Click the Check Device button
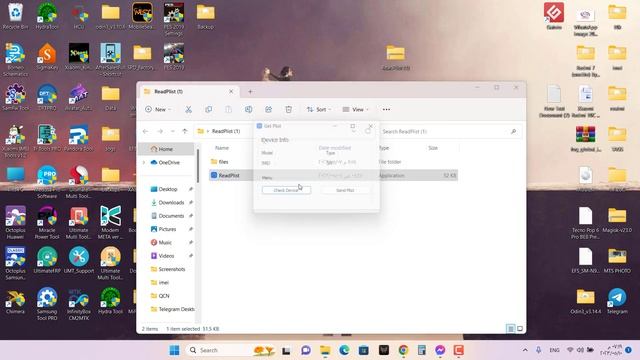Image resolution: width=640 pixels, height=360 pixels. pyautogui.click(x=286, y=190)
